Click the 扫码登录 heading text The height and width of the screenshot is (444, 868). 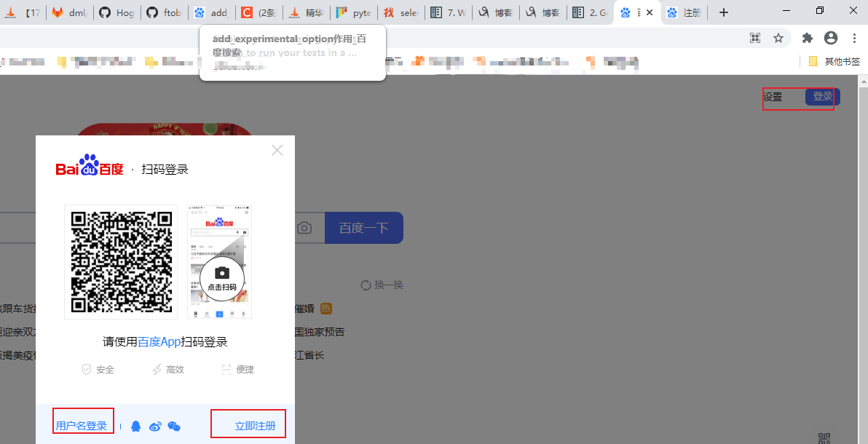click(x=165, y=170)
